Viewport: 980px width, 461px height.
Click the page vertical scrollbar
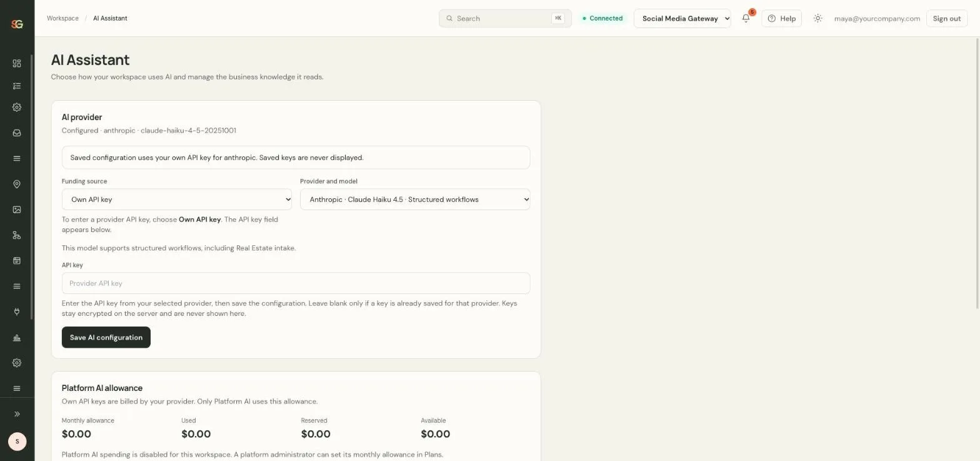tap(977, 173)
